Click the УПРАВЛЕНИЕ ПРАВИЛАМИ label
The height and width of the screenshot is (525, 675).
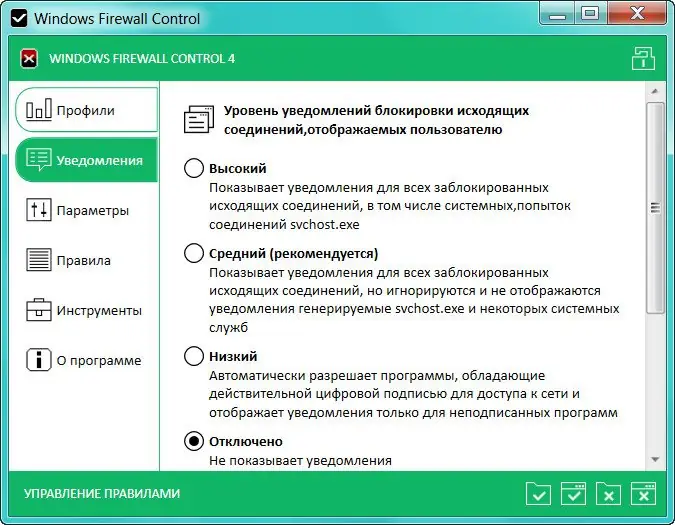[102, 494]
